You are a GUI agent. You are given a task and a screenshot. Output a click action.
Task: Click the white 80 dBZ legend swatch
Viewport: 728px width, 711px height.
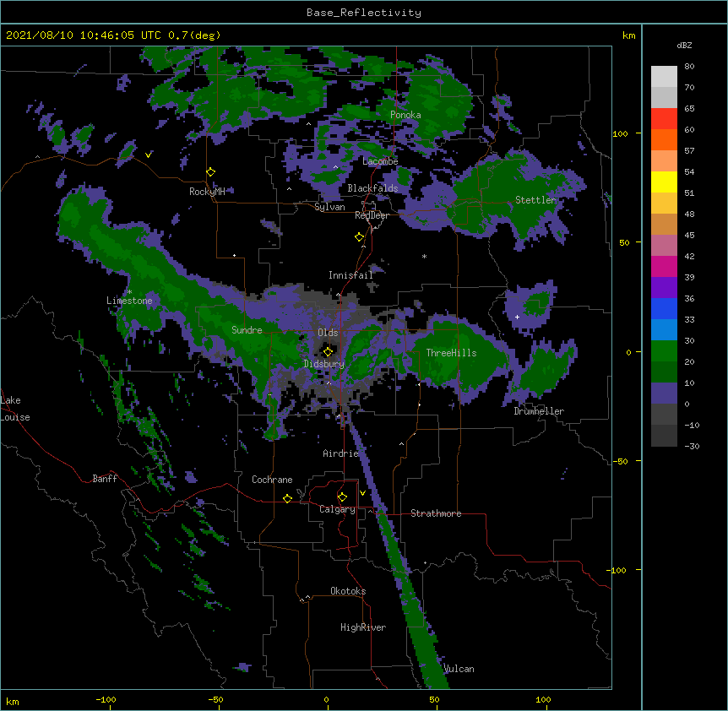[x=664, y=76]
